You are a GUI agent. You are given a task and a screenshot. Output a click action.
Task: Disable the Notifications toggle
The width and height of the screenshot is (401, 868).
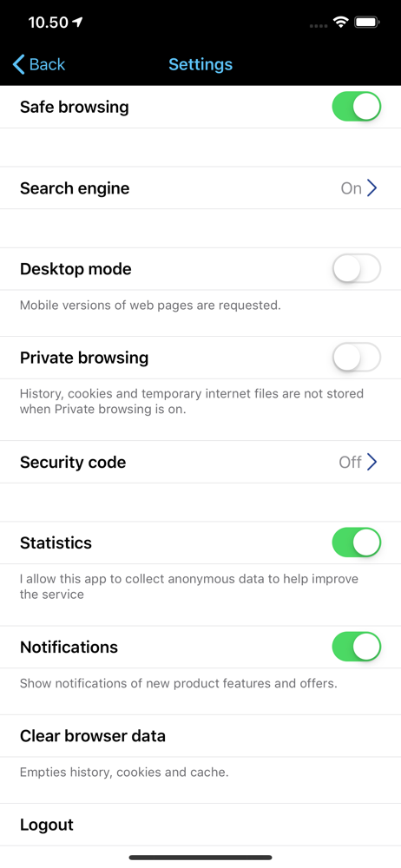point(357,648)
